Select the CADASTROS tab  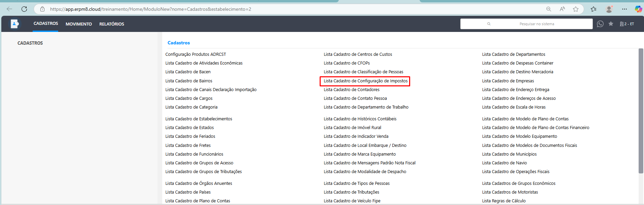[46, 24]
